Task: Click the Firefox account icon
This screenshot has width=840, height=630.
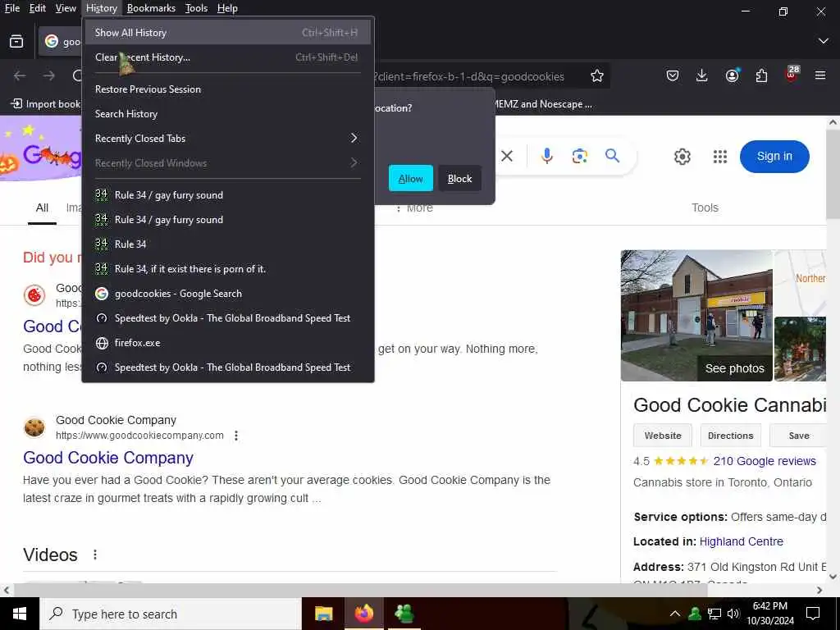Action: [732, 76]
